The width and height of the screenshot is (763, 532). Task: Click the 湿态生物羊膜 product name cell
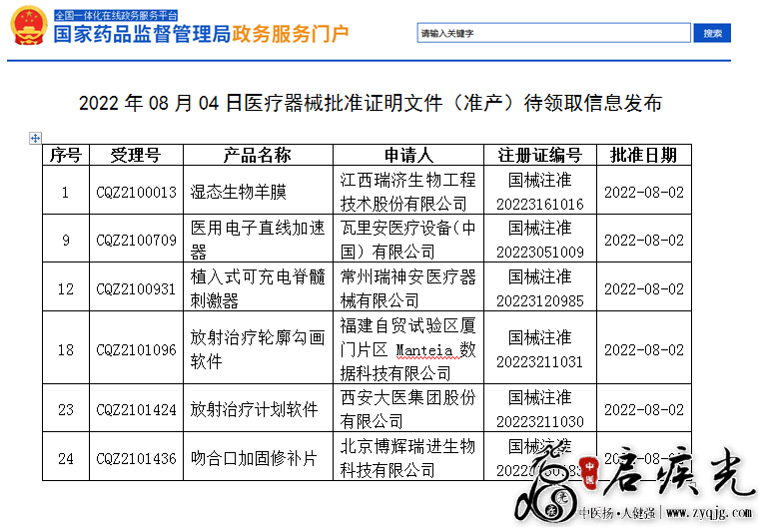point(239,192)
